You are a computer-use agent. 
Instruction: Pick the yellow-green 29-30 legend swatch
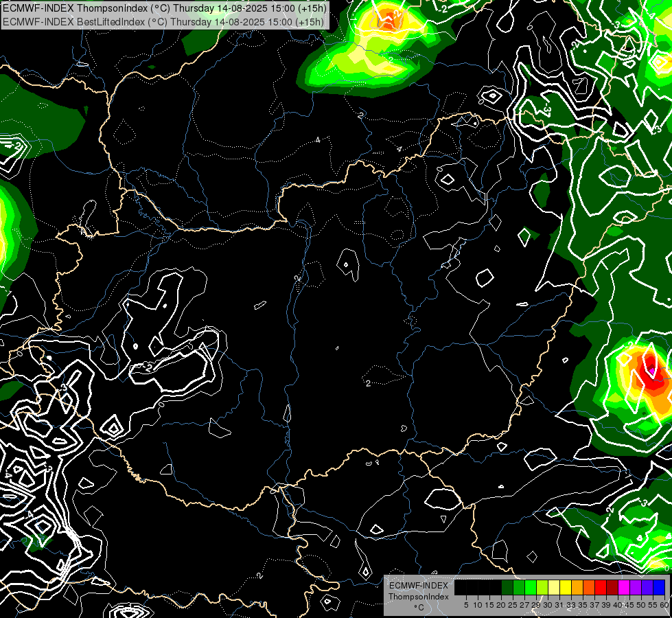tap(542, 587)
